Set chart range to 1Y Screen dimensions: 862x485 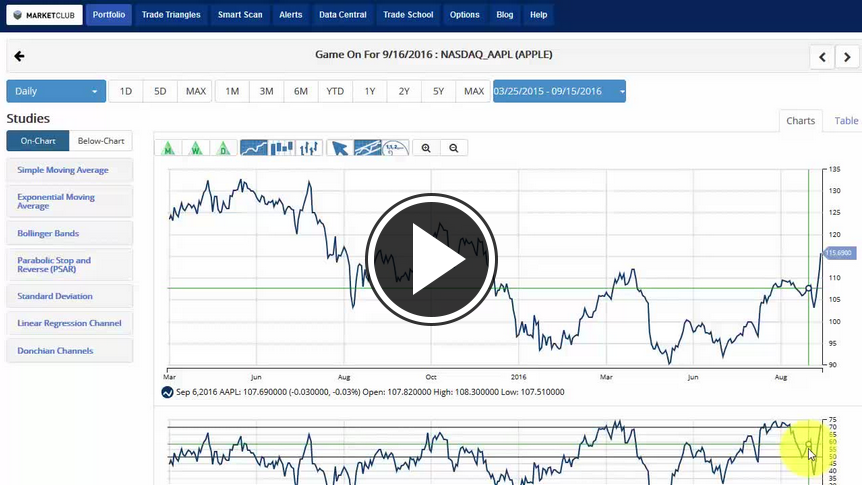pos(370,91)
